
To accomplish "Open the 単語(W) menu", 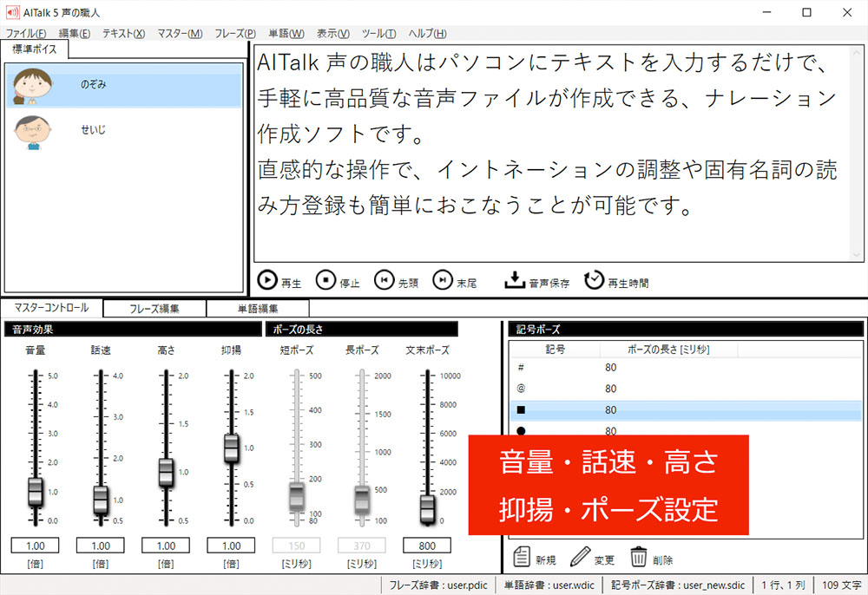I will (286, 34).
